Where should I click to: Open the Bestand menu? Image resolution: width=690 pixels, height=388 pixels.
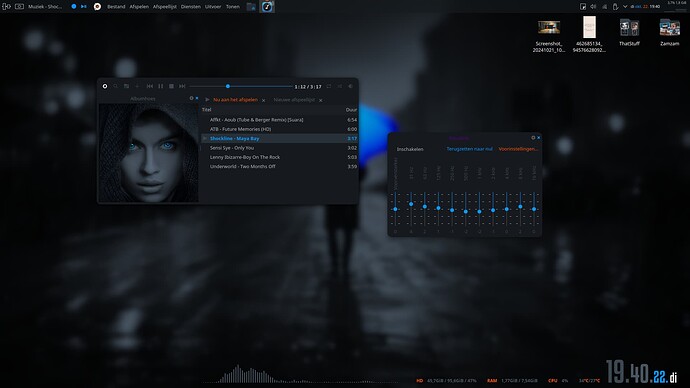coord(116,7)
